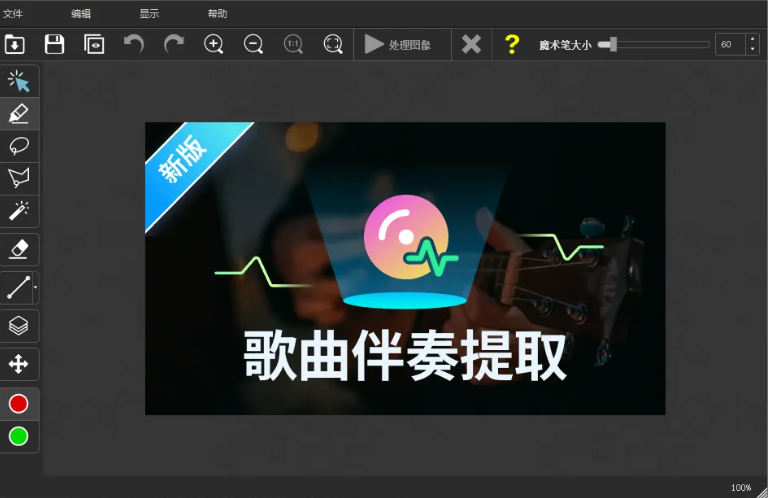Select the move tool with four arrows

[x=19, y=364]
